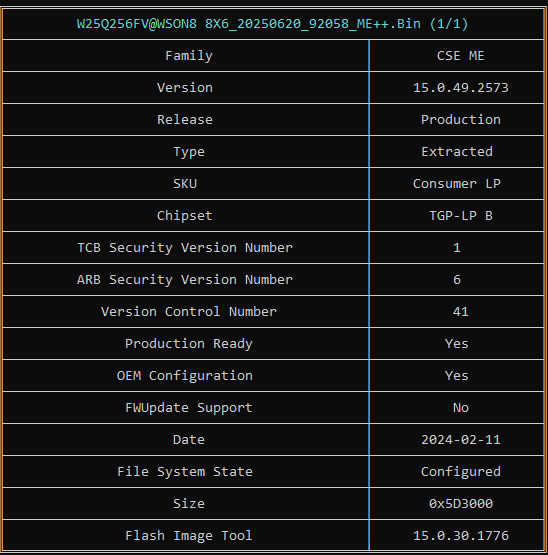Click the Consumer LP SKU value
This screenshot has height=555, width=548.
click(457, 184)
